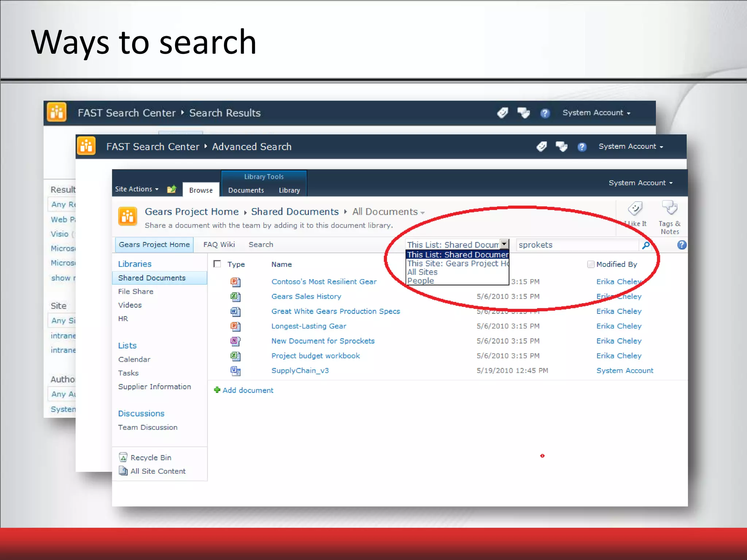
Task: Open Gears Sales History document
Action: click(x=306, y=296)
